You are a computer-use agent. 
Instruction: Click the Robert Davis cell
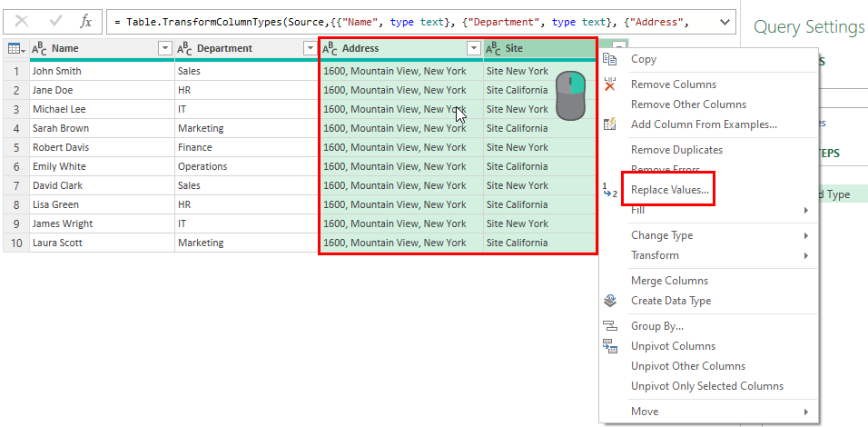point(102,148)
